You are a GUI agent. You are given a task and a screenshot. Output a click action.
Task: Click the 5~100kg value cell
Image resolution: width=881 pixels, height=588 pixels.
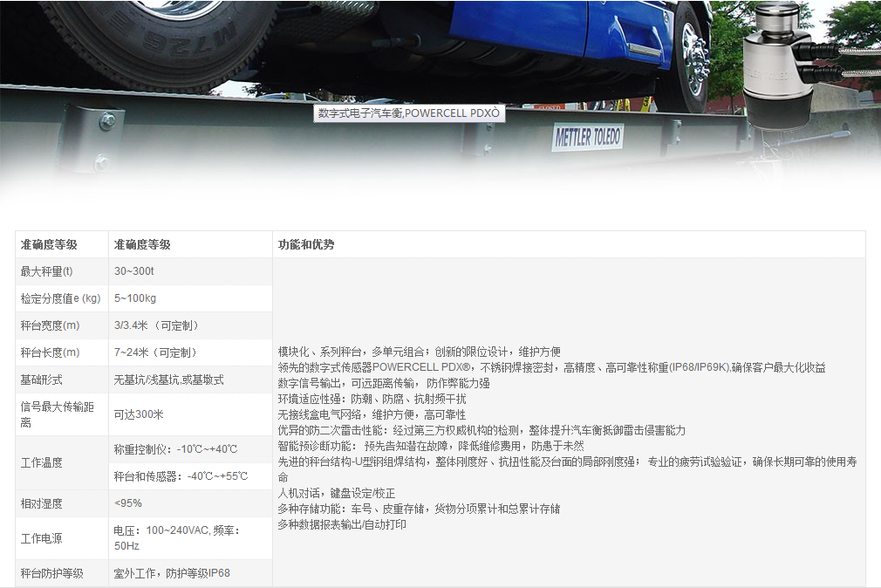pyautogui.click(x=135, y=298)
